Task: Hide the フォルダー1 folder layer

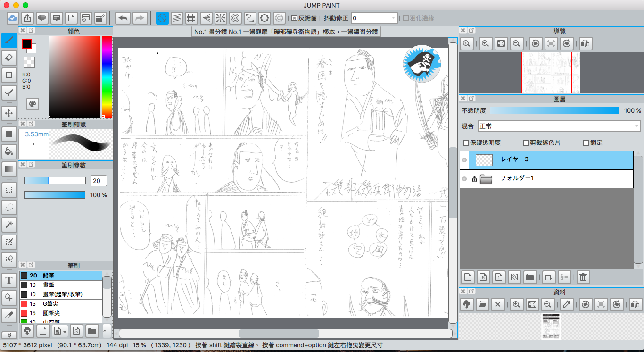Action: [x=464, y=179]
